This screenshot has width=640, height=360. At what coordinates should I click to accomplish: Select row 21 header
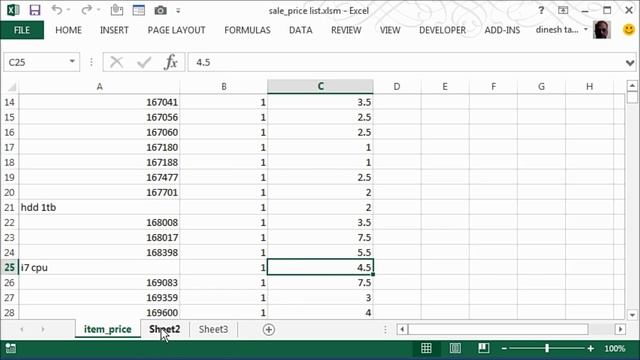coord(9,207)
